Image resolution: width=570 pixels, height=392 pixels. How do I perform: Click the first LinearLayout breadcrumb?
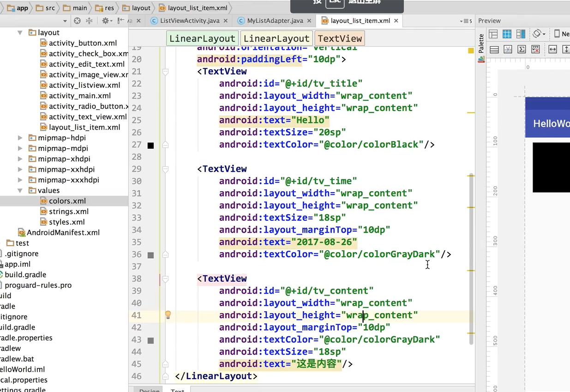coord(202,39)
